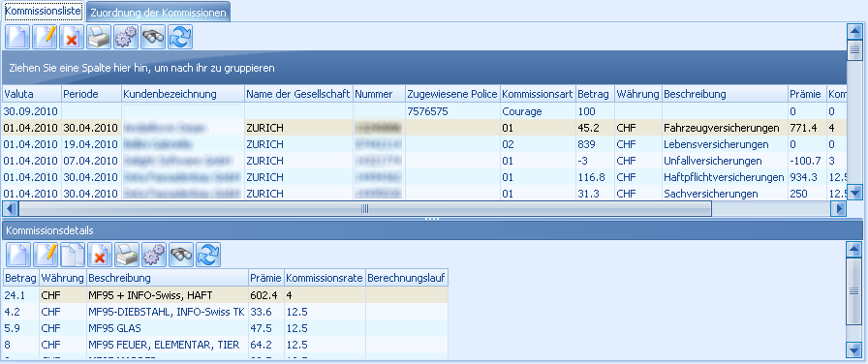This screenshot has height=364, width=868.
Task: Click the Periode cell 19.04.2010
Action: coord(91,144)
